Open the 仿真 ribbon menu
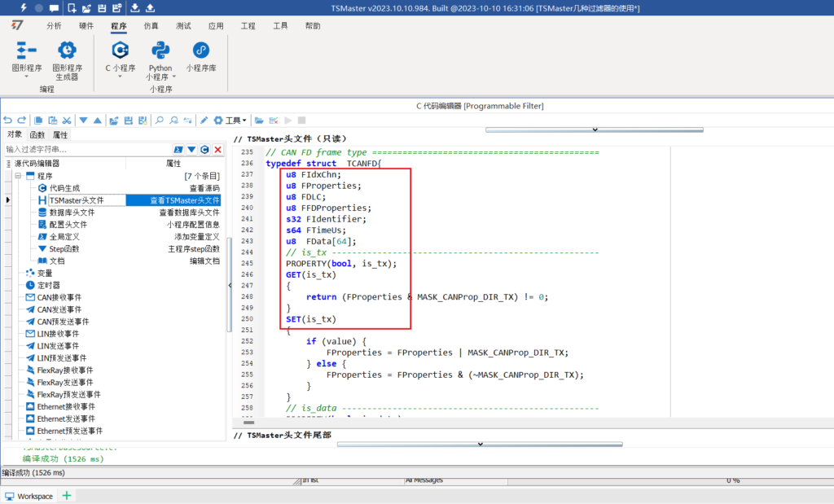 coord(151,26)
